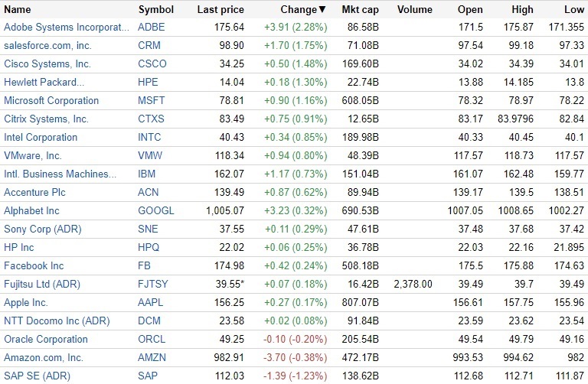Sort table by the Change column header

(299, 10)
